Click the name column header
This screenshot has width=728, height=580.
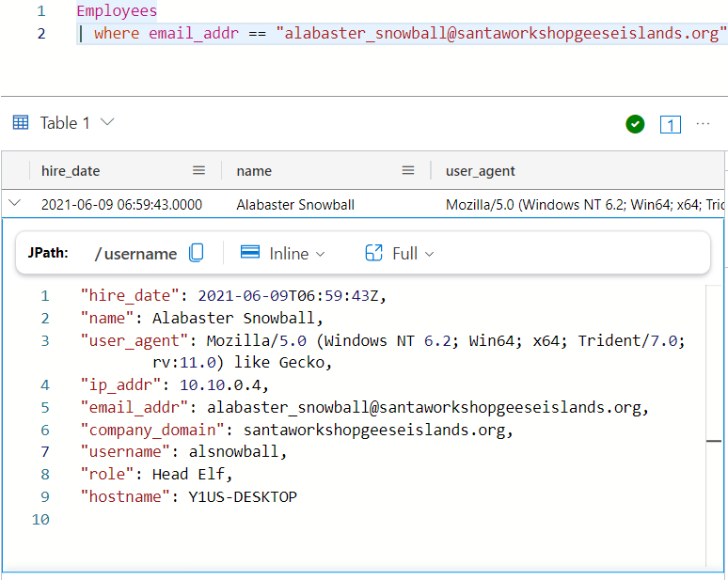pyautogui.click(x=254, y=171)
